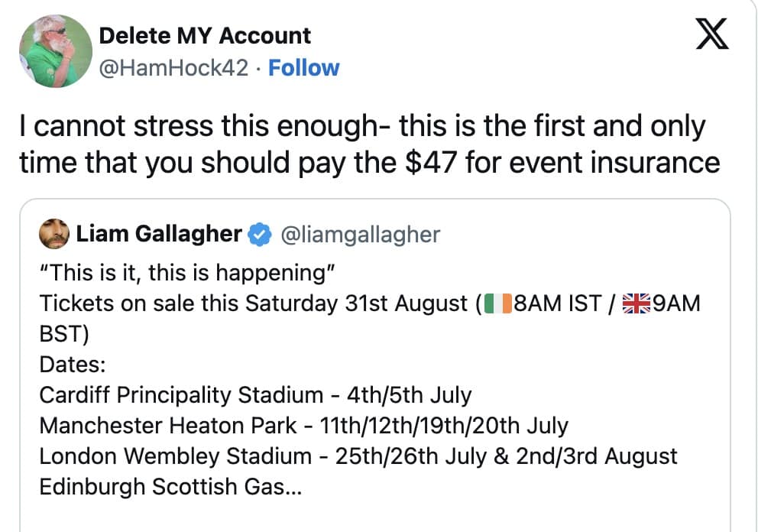
Task: Click the Manchester Heaton Park dates line
Action: (x=303, y=426)
